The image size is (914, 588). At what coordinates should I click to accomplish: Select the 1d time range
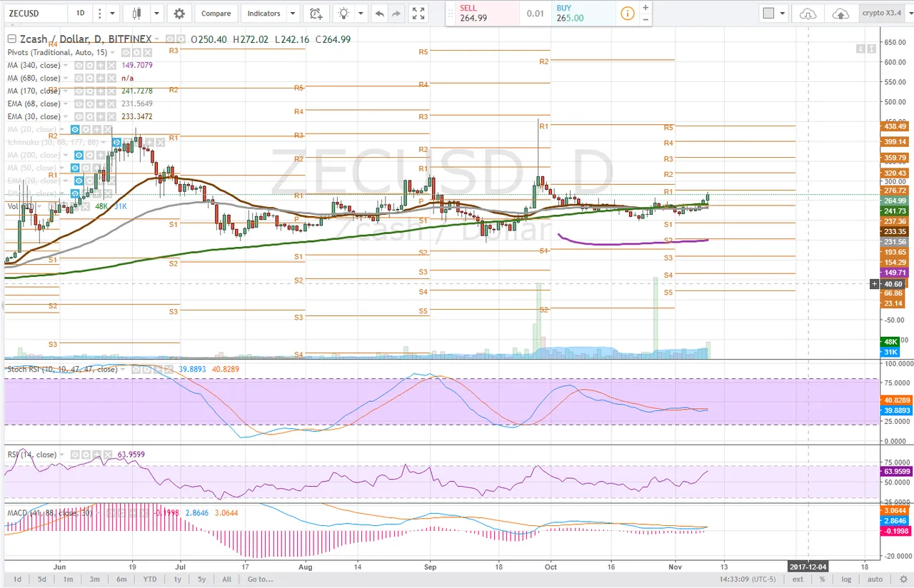tap(17, 579)
